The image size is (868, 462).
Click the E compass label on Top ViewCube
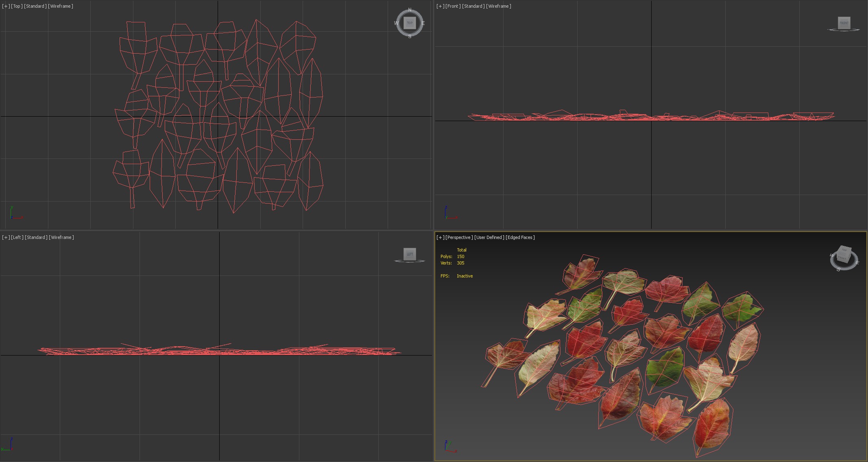pos(423,23)
